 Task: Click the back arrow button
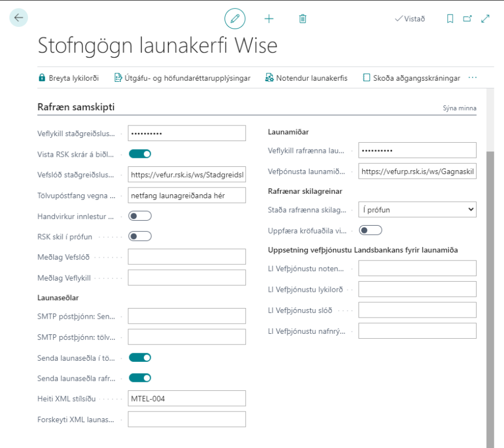18,18
